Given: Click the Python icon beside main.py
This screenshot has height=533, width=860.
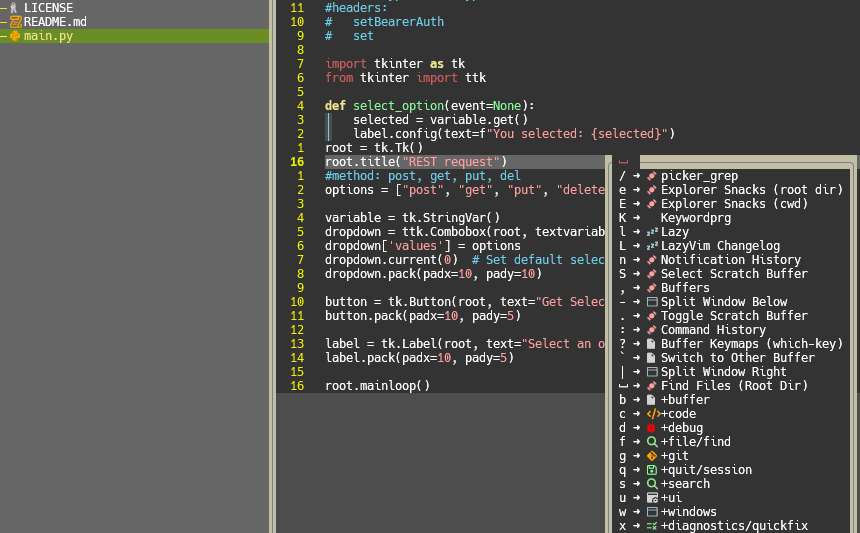Looking at the screenshot, I should [x=15, y=36].
